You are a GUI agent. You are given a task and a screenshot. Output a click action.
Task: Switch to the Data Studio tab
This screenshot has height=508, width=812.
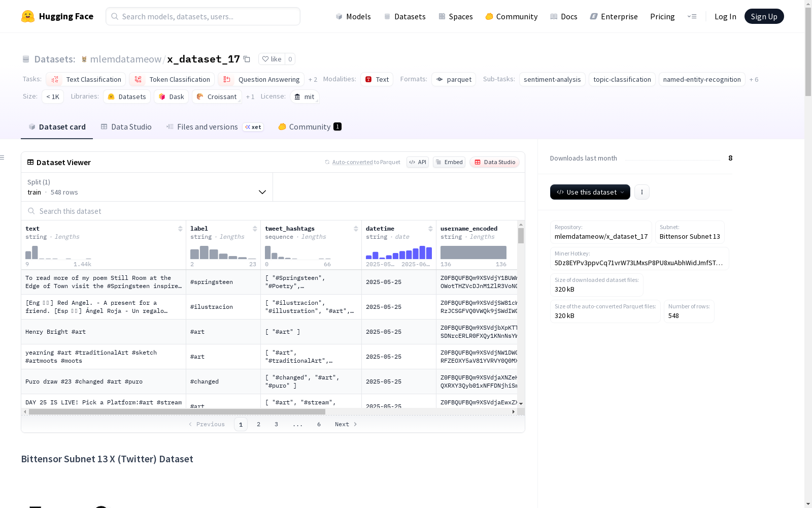tap(126, 127)
